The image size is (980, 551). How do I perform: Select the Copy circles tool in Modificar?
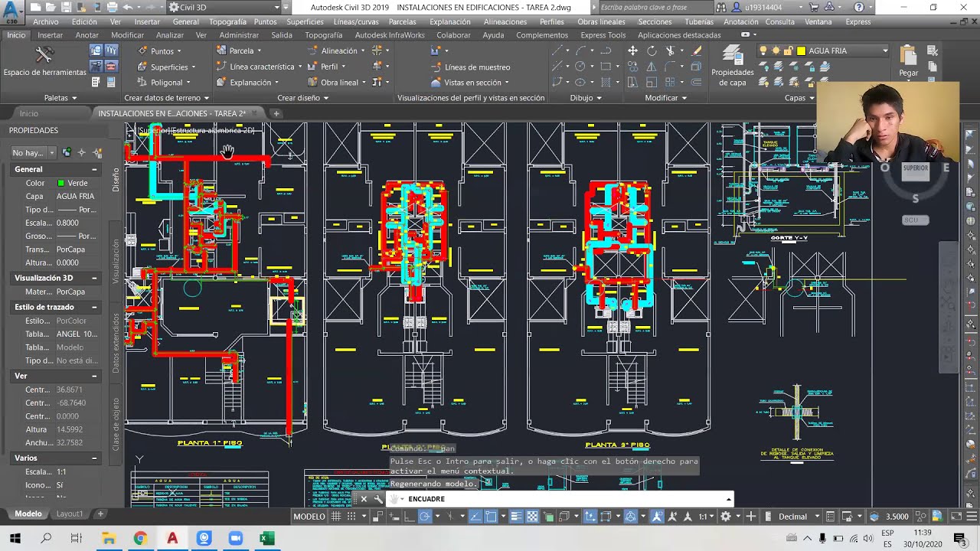[632, 67]
